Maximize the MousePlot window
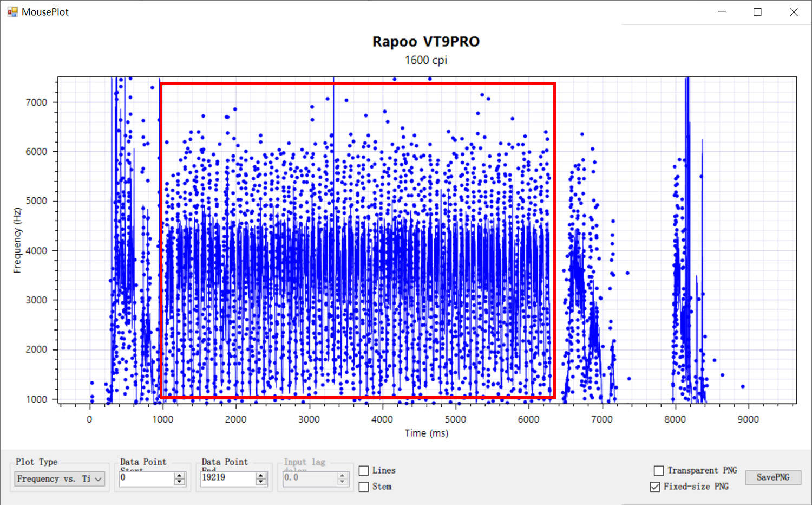 [x=757, y=12]
